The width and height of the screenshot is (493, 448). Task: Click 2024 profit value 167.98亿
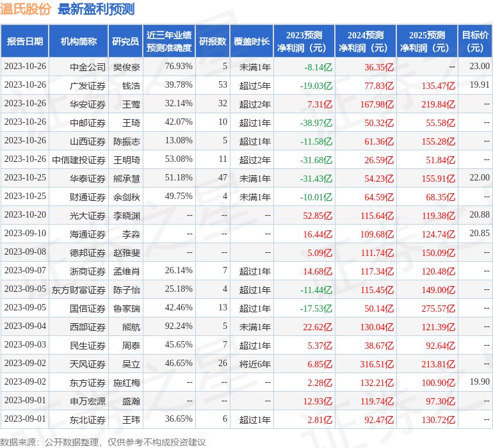377,104
